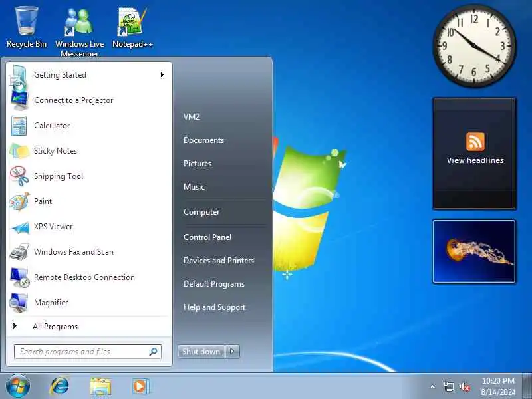Screen dimensions: 532x399
Task: Click the taskbar date and time
Action: click(x=498, y=386)
